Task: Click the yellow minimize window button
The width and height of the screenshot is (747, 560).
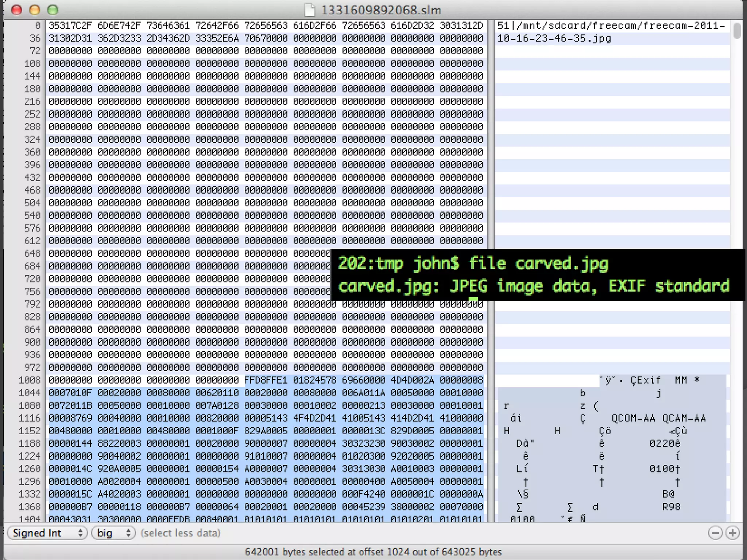Action: [x=35, y=10]
